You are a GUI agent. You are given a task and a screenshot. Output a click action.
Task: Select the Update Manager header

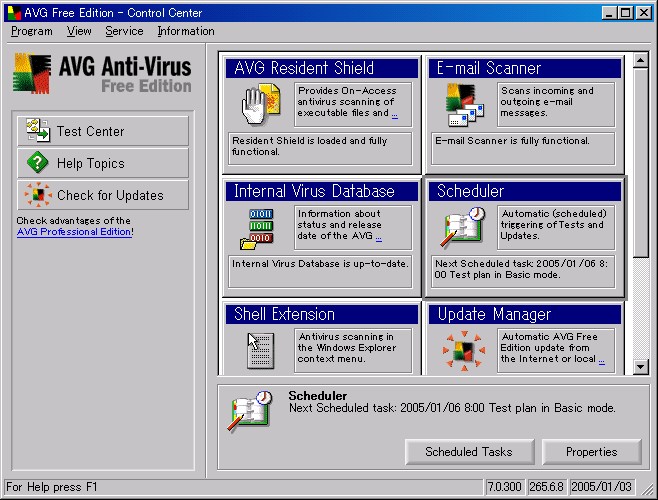pos(525,314)
